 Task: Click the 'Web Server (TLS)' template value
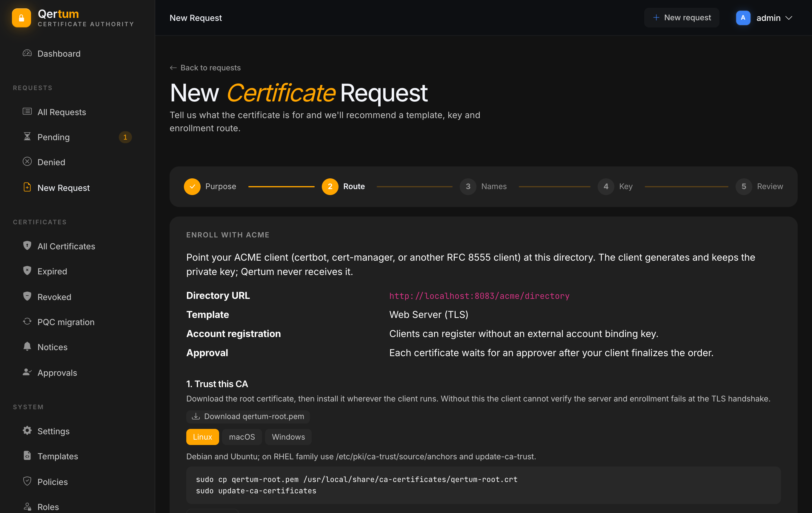click(x=429, y=315)
